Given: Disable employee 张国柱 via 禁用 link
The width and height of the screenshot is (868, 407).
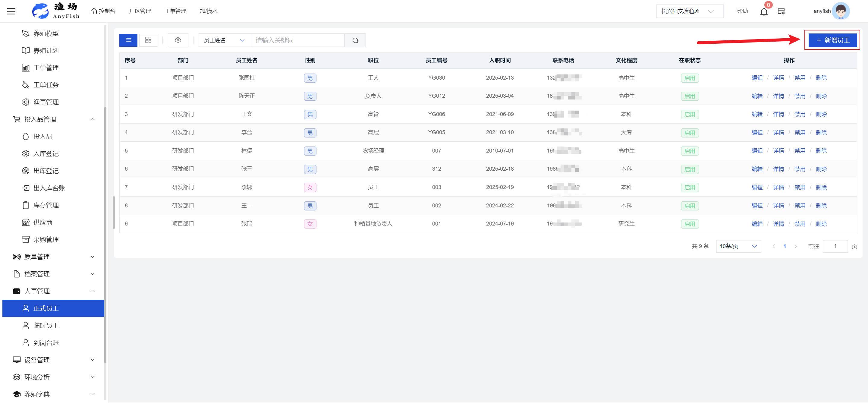Looking at the screenshot, I should tap(800, 78).
